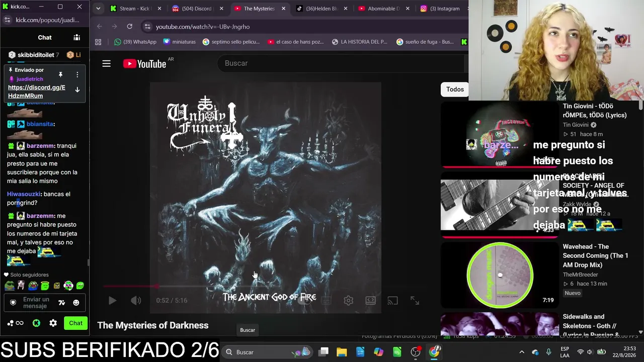Go back in the browser history
Image resolution: width=644 pixels, height=362 pixels.
tap(99, 26)
